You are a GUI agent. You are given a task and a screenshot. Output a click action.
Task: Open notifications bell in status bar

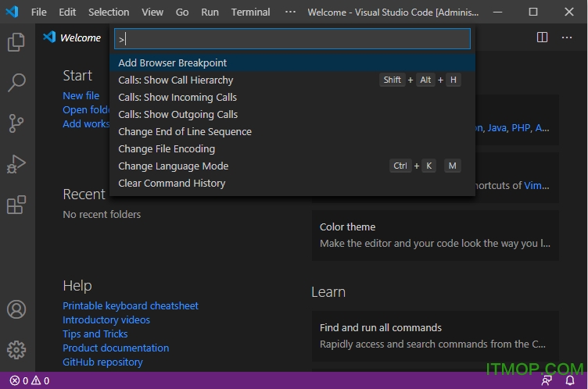(x=570, y=380)
